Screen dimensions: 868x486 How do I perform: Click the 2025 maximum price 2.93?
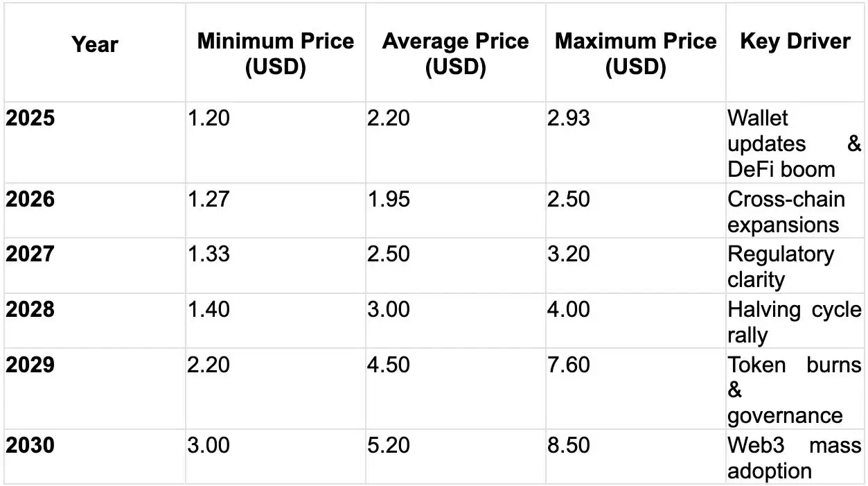tap(568, 119)
